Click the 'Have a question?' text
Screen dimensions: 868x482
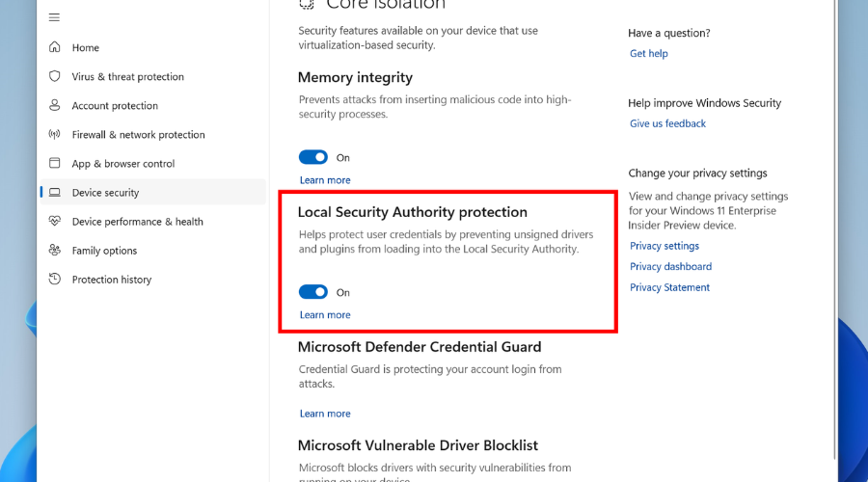click(669, 33)
